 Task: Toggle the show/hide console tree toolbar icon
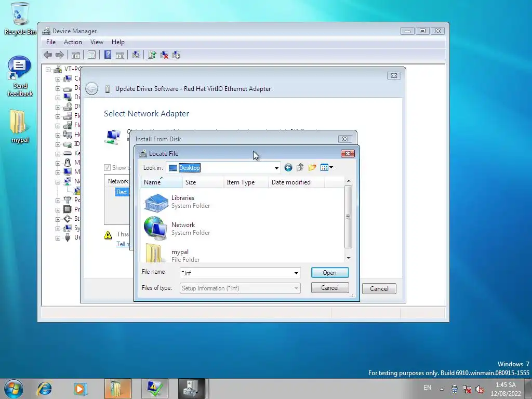(x=76, y=55)
